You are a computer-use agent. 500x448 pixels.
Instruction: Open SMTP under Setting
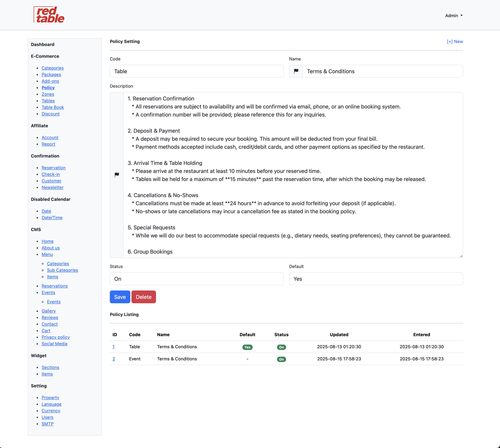(48, 424)
